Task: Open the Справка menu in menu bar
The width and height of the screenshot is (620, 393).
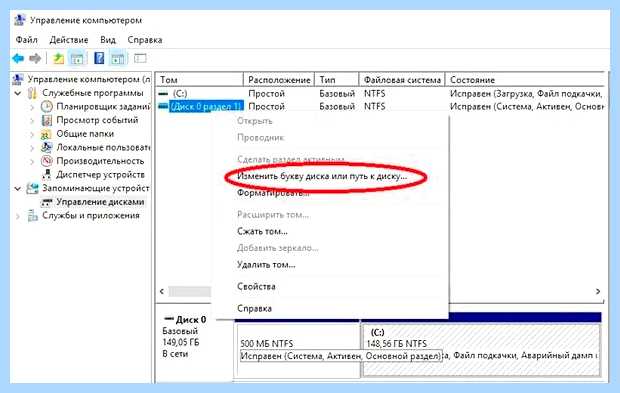Action: tap(145, 40)
